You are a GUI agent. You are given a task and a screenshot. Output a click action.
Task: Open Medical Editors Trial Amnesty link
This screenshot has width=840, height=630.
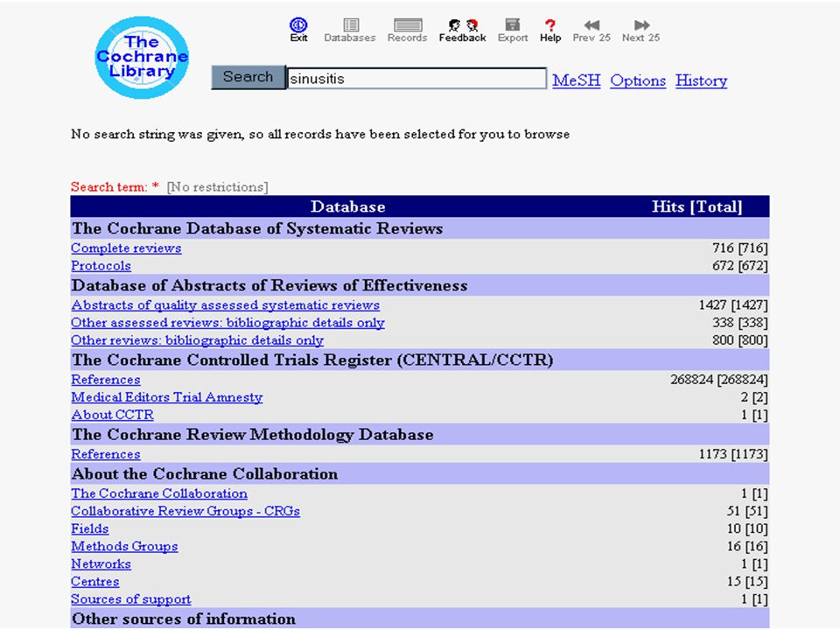pos(166,397)
